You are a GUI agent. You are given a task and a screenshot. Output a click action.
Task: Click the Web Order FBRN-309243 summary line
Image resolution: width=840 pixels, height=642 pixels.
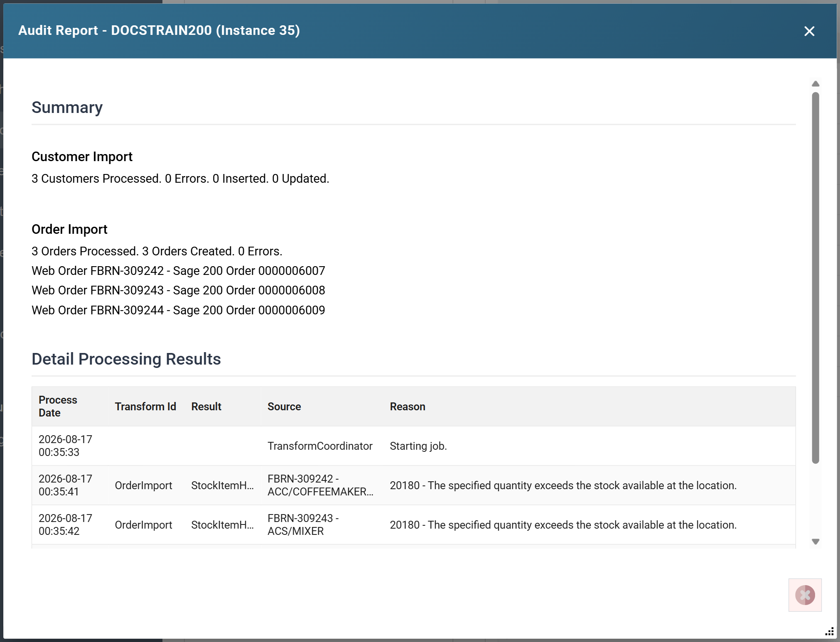(178, 290)
